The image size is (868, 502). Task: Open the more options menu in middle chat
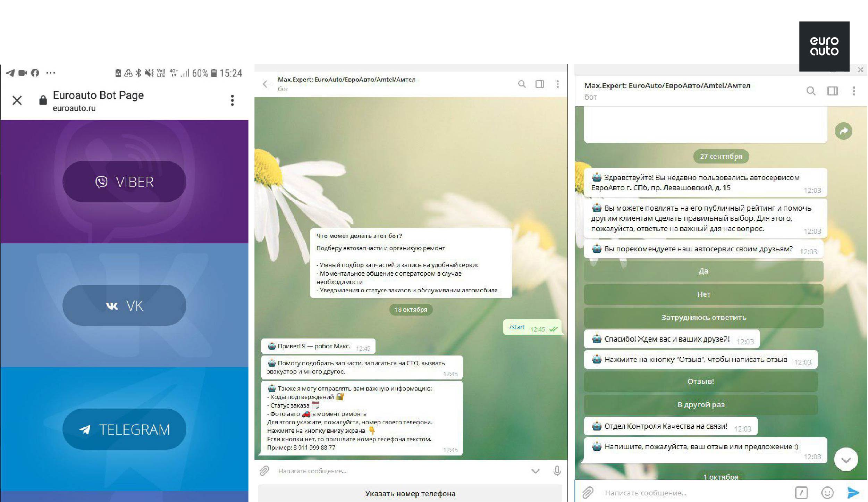[558, 84]
